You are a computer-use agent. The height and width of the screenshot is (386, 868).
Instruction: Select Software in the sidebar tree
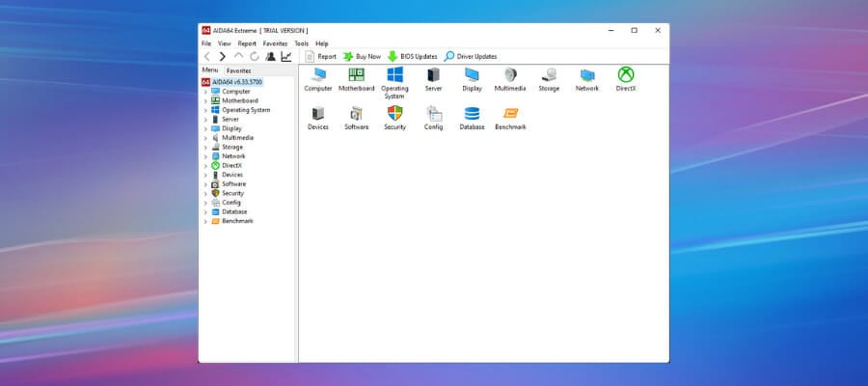tap(233, 184)
